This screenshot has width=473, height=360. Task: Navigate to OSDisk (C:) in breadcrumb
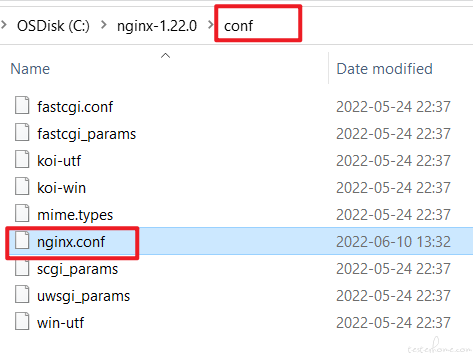(53, 26)
